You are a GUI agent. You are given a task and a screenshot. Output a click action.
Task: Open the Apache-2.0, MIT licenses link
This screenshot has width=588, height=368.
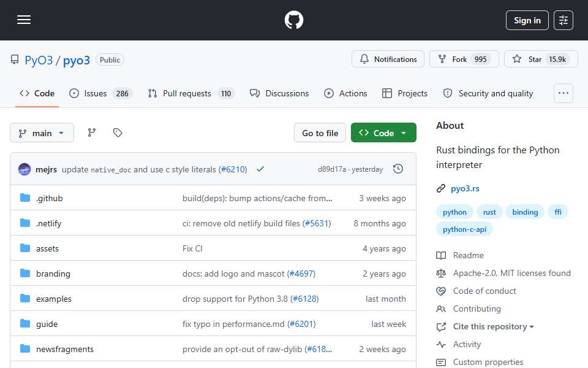pyautogui.click(x=512, y=273)
